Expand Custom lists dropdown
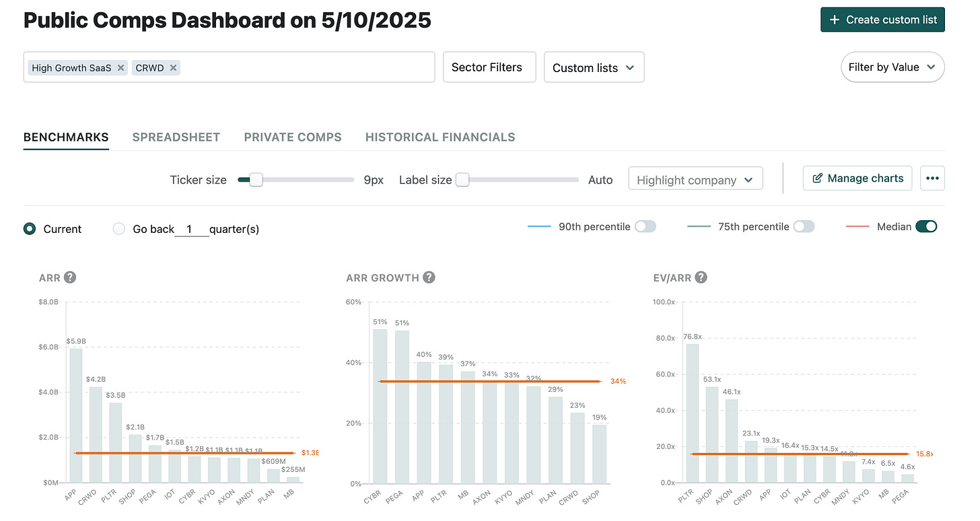Viewport: 980px width, 521px height. [x=594, y=67]
